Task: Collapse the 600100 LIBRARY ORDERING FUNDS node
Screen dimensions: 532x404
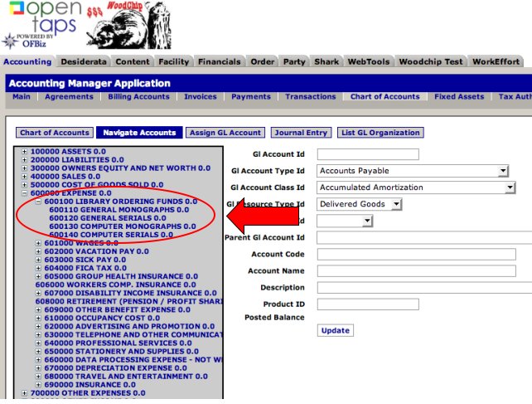Action: 38,202
